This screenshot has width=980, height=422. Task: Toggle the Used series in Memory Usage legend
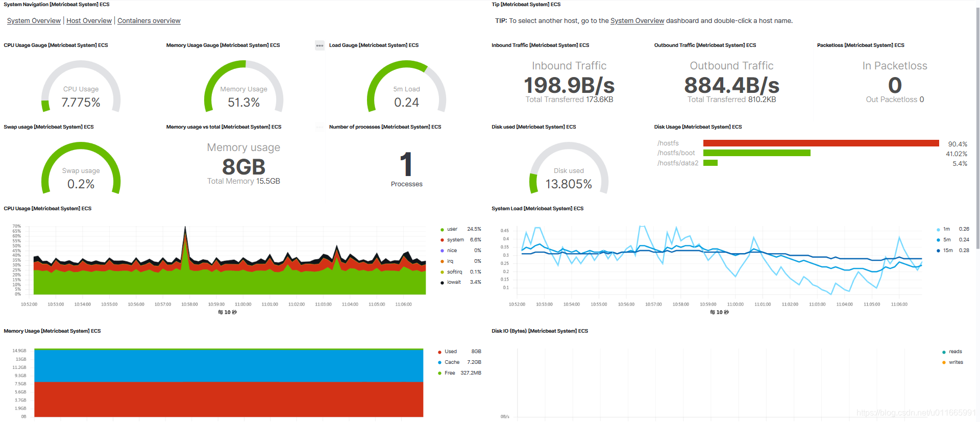coord(450,352)
